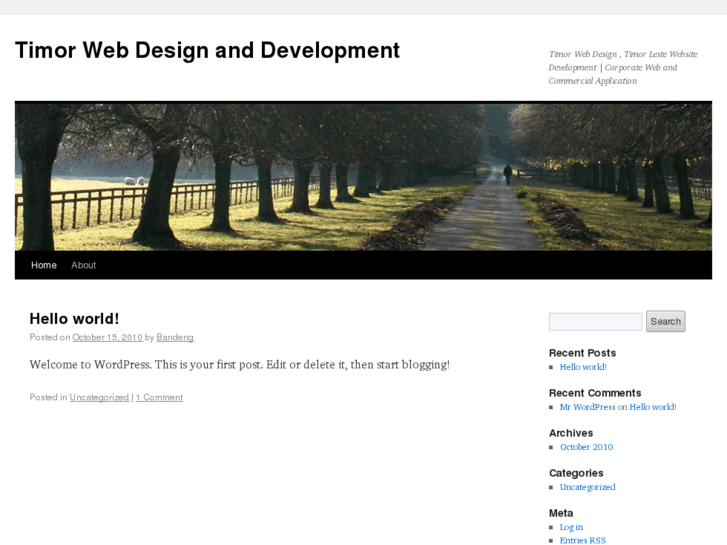This screenshot has width=727, height=545.
Task: Click the site tagline about Timor Leste Website
Action: pyautogui.click(x=623, y=68)
